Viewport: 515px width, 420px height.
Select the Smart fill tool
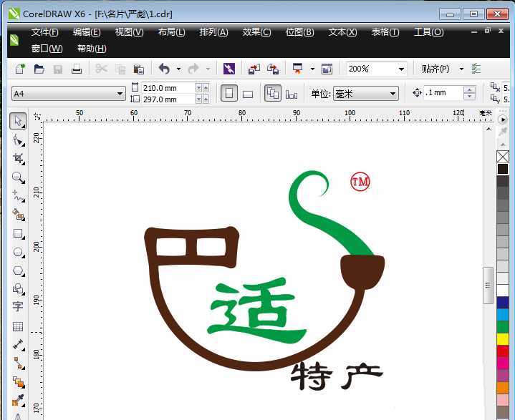pos(18,215)
